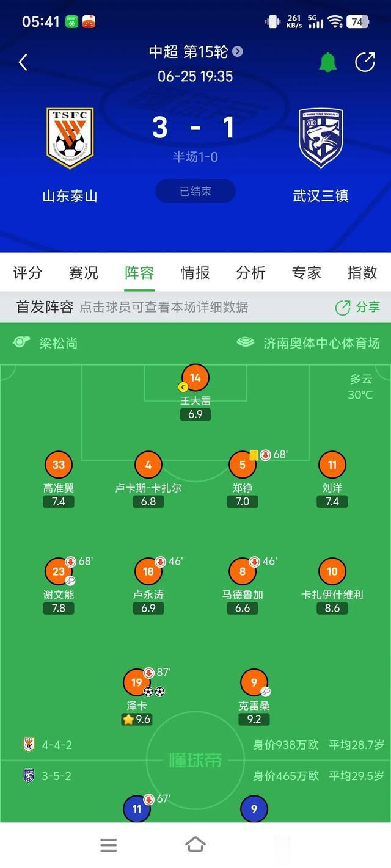This screenshot has width=391, height=868.
Task: Open the bottom navigation menu icon
Action: tap(109, 845)
